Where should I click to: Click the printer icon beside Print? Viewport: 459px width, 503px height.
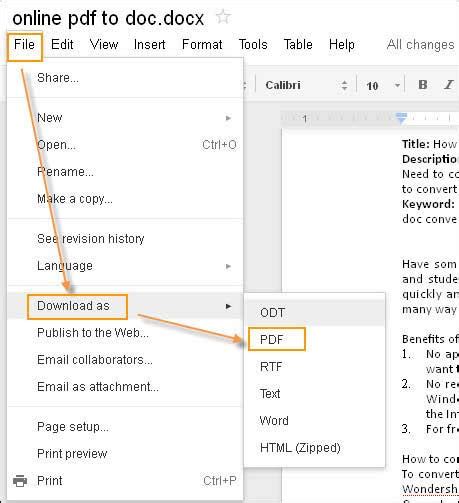(x=20, y=481)
